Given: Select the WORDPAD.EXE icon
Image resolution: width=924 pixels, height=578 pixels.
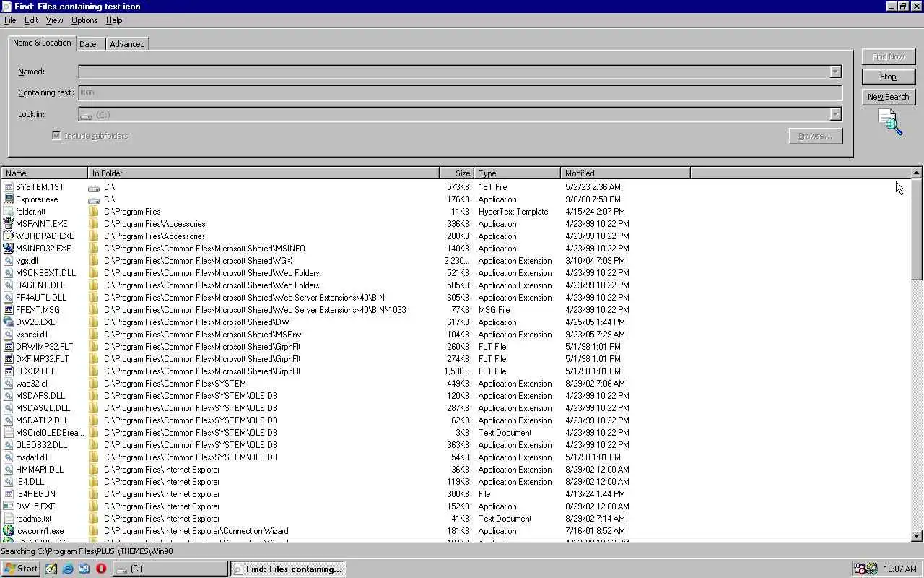Looking at the screenshot, I should [x=9, y=236].
